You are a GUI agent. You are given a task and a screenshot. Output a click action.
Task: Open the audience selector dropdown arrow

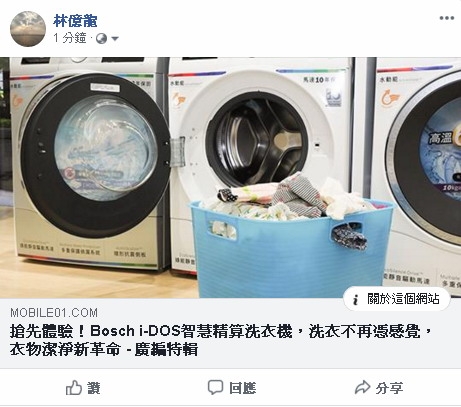[x=115, y=39]
